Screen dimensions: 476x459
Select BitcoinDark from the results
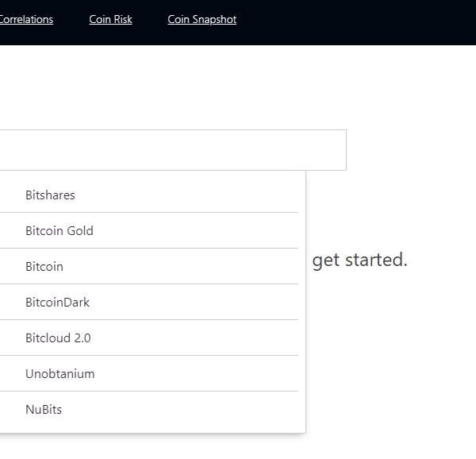(x=57, y=302)
